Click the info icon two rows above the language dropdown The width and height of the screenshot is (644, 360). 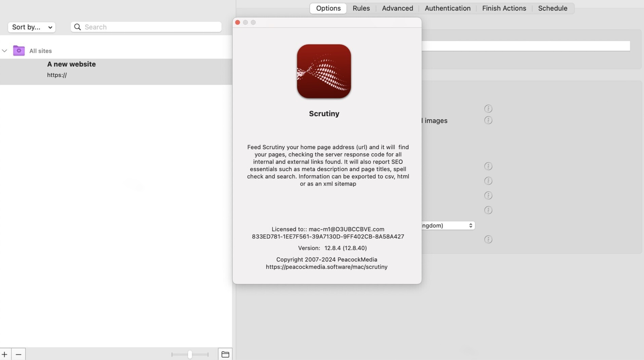(488, 195)
